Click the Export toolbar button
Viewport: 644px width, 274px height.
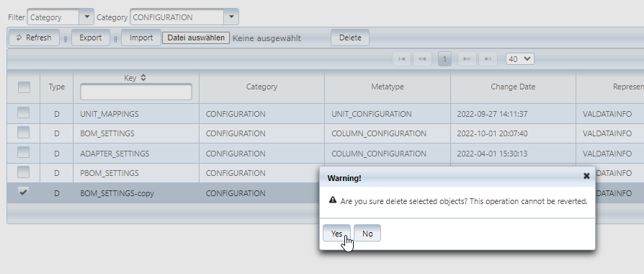(91, 37)
